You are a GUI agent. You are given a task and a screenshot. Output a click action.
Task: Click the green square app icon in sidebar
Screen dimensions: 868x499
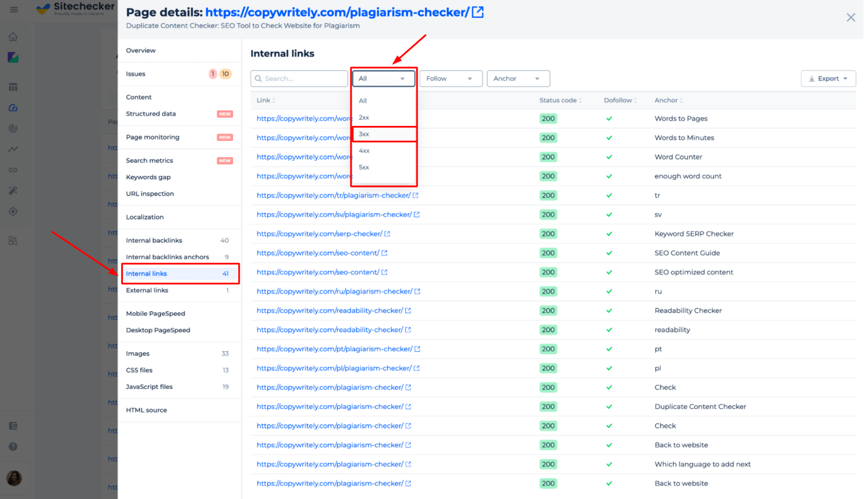click(13, 57)
